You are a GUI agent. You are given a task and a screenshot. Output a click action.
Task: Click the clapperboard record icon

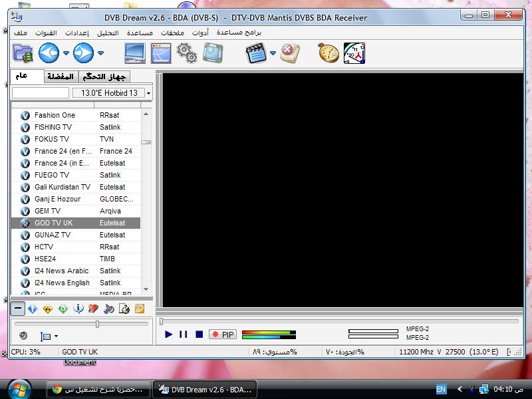click(x=256, y=53)
